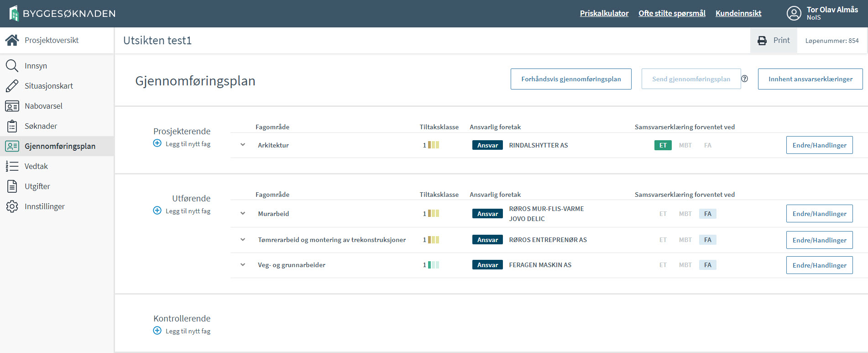868x353 pixels.
Task: Click Endre/Handlinger for Tømrerarbeid row
Action: (819, 240)
